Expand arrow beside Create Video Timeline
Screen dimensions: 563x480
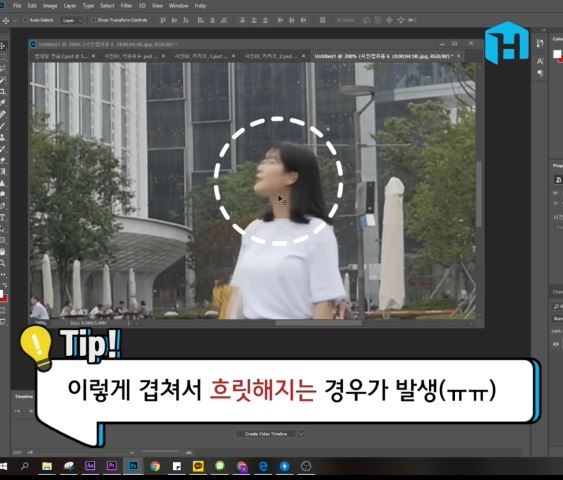coord(301,434)
